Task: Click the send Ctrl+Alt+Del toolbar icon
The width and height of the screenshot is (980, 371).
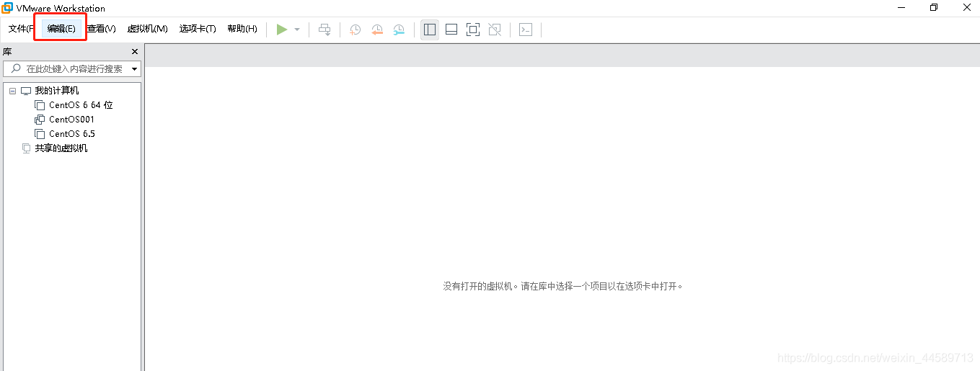Action: pos(325,30)
